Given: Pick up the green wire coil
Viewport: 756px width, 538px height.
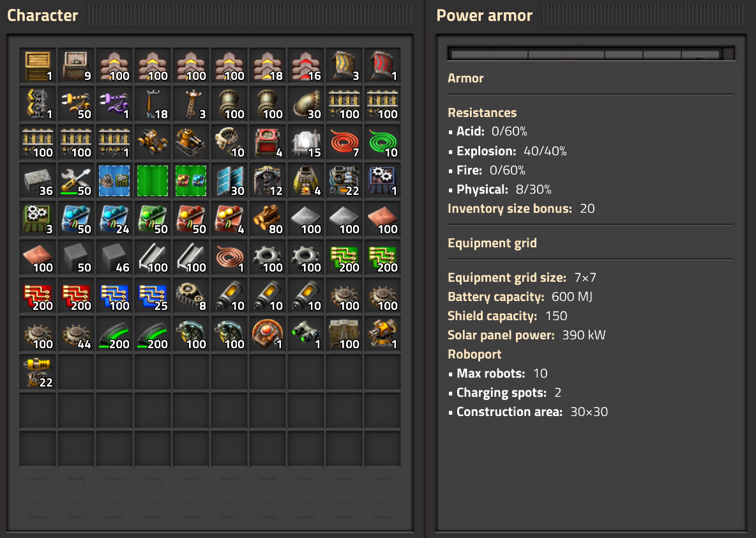Looking at the screenshot, I should pyautogui.click(x=383, y=143).
